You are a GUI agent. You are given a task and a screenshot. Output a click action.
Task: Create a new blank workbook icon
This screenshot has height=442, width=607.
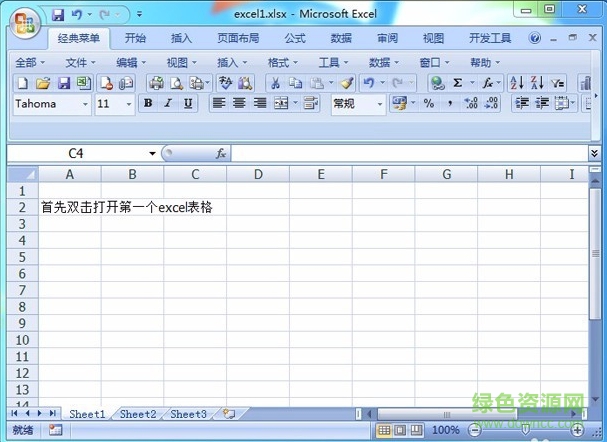23,83
